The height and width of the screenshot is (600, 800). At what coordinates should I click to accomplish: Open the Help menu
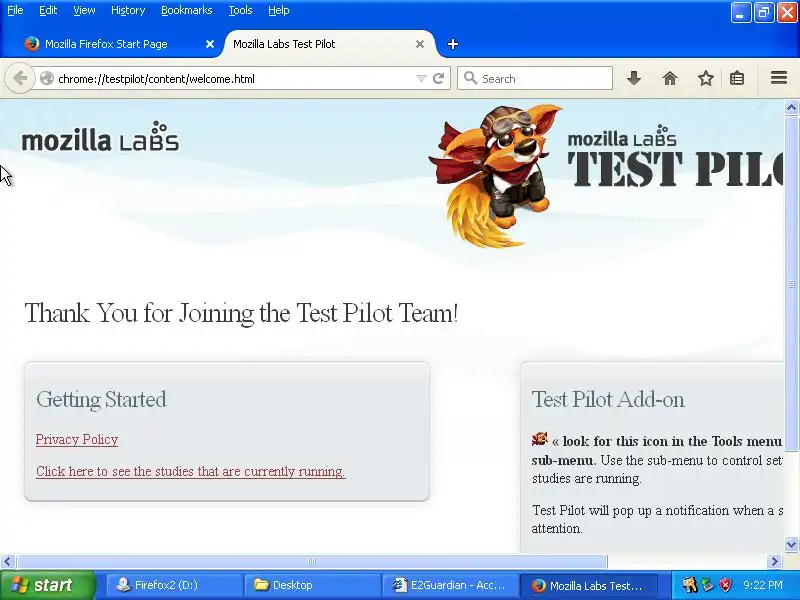(x=279, y=10)
